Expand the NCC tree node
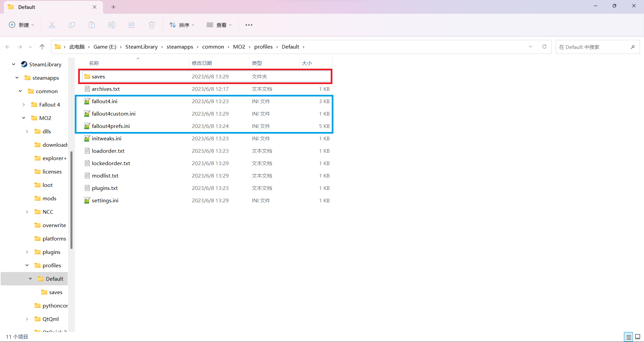Viewport: 644px width, 342px height. [27, 212]
